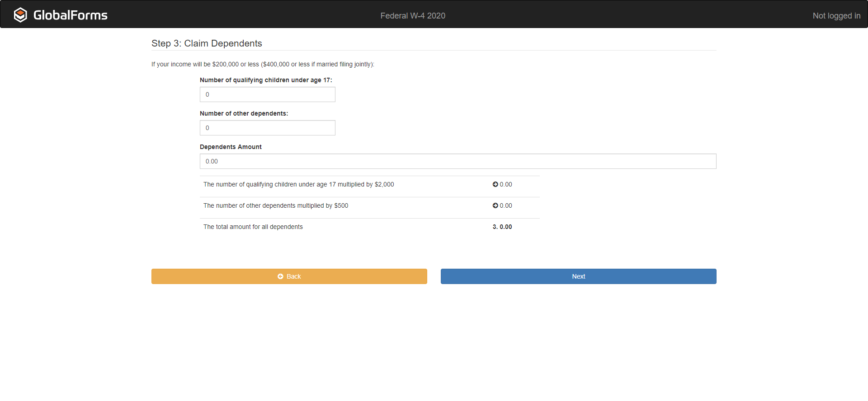The width and height of the screenshot is (868, 401).
Task: Click the arrow icon in the $2,000 children row
Action: coord(495,184)
